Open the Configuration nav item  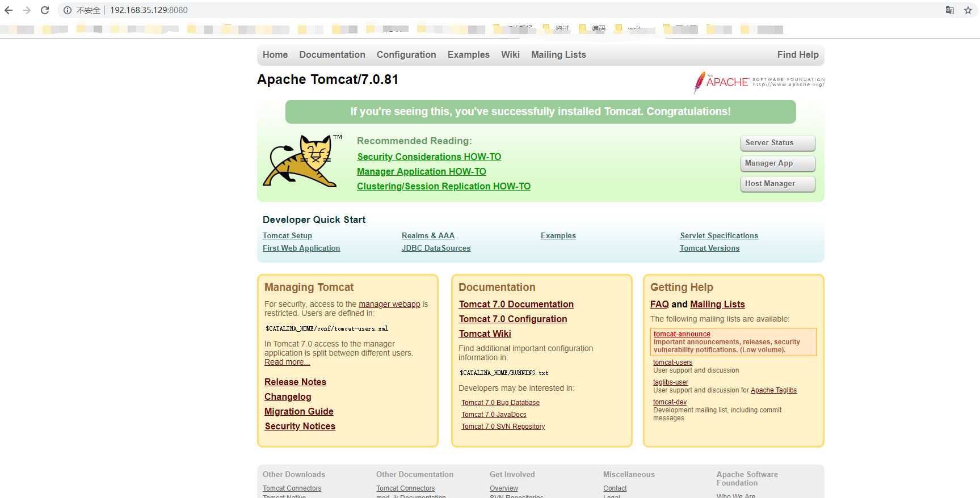(406, 54)
